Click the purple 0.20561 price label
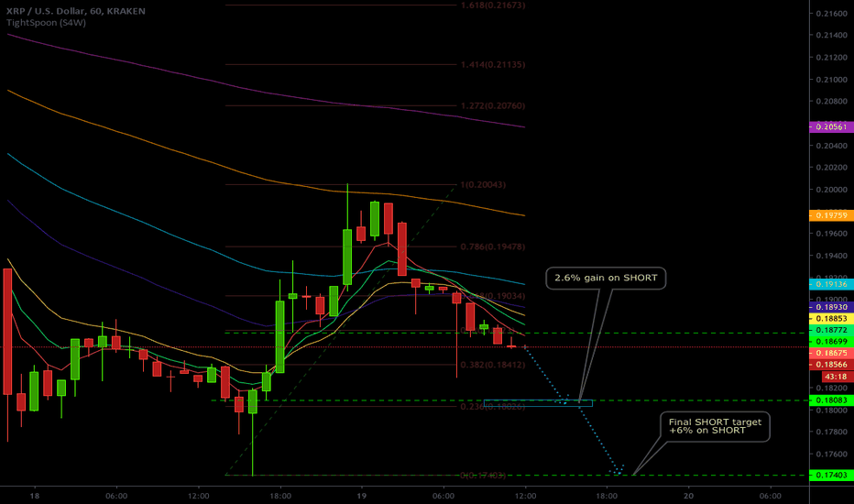 coord(832,127)
